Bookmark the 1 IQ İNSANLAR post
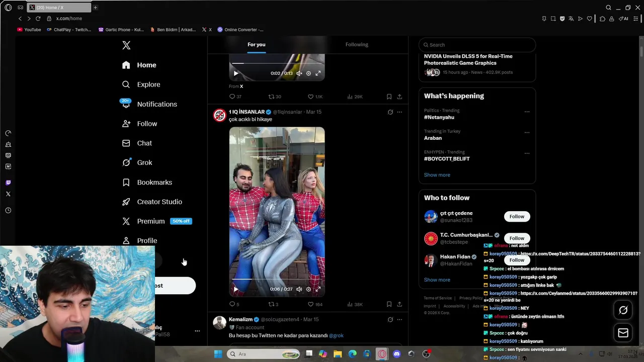 [x=389, y=304]
